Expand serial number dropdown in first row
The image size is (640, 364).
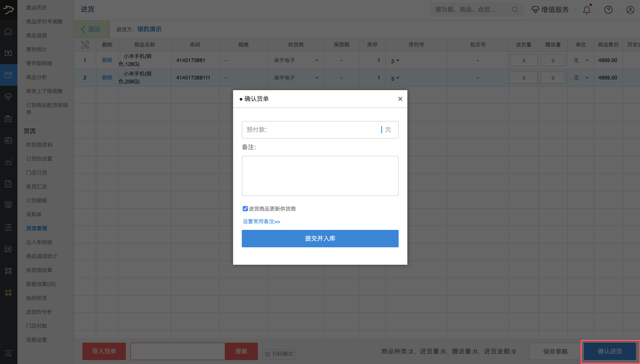[398, 61]
